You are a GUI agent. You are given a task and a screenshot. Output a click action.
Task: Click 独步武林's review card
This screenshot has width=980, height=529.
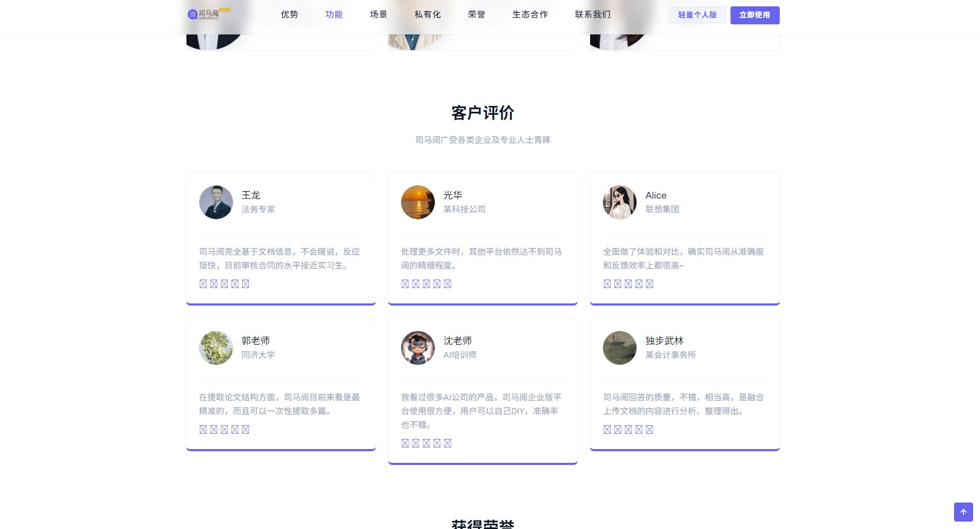[684, 383]
